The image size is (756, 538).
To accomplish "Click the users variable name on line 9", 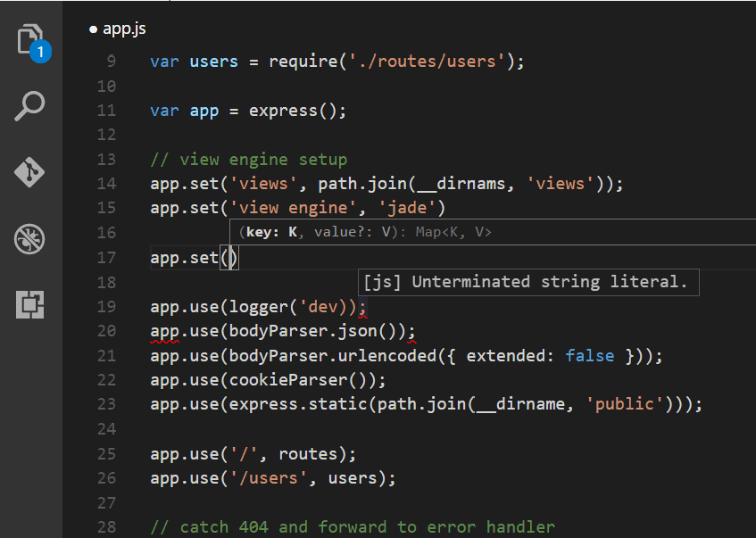I will coord(214,62).
